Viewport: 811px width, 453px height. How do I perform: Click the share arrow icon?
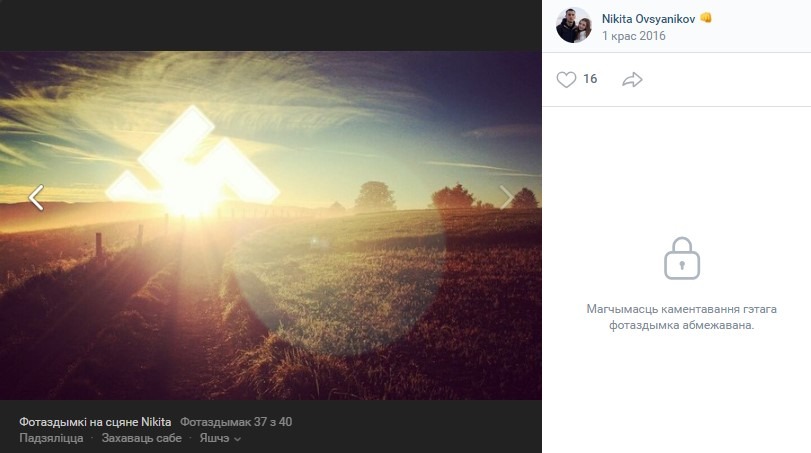click(x=632, y=79)
